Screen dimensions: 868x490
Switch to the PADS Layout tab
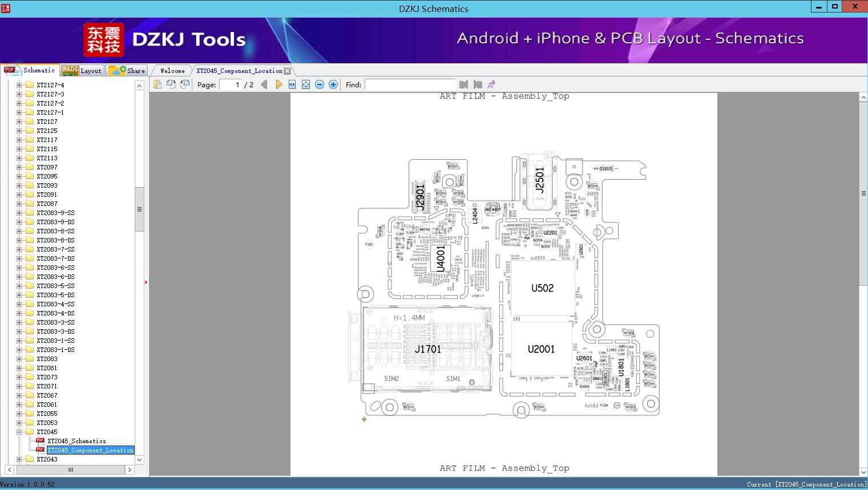tap(82, 70)
